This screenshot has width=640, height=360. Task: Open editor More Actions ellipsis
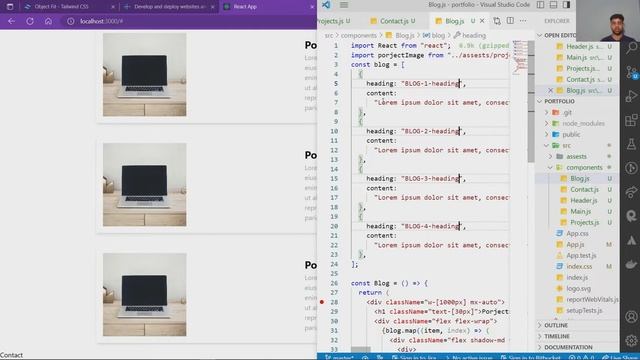point(523,21)
